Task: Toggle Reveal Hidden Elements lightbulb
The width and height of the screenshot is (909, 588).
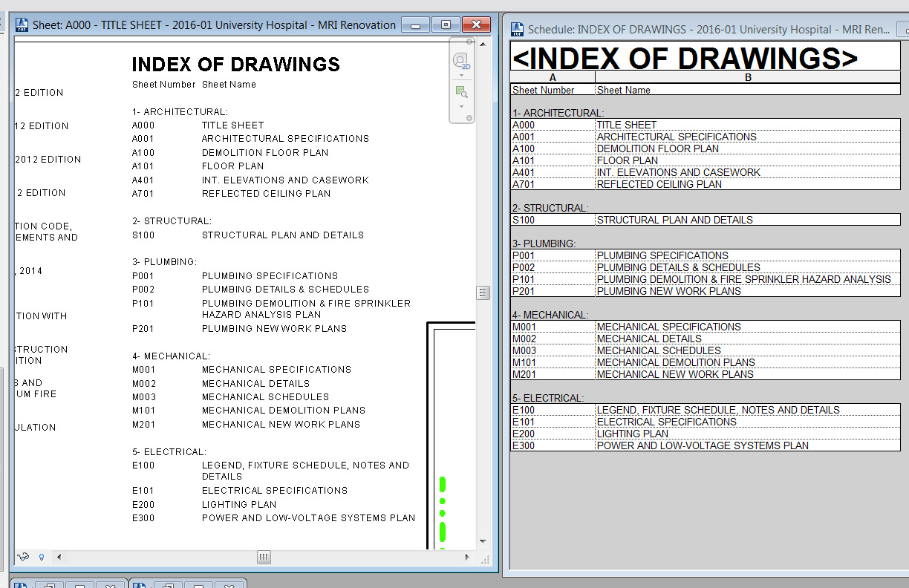Action: click(x=42, y=557)
